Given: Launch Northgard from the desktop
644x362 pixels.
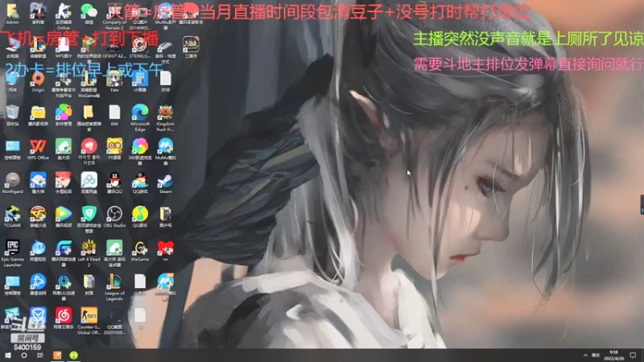Looking at the screenshot, I should [x=12, y=183].
